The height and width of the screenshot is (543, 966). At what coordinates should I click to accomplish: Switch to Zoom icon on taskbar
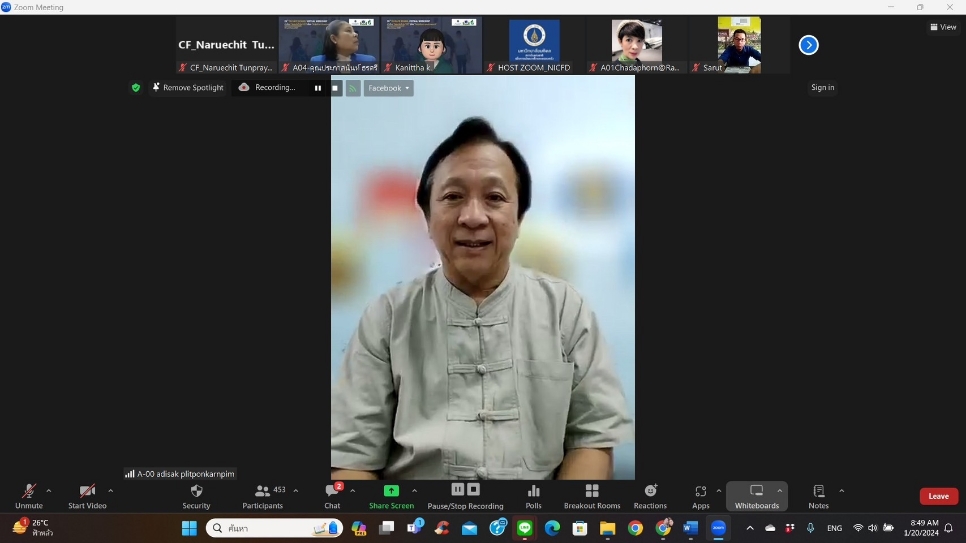[718, 528]
